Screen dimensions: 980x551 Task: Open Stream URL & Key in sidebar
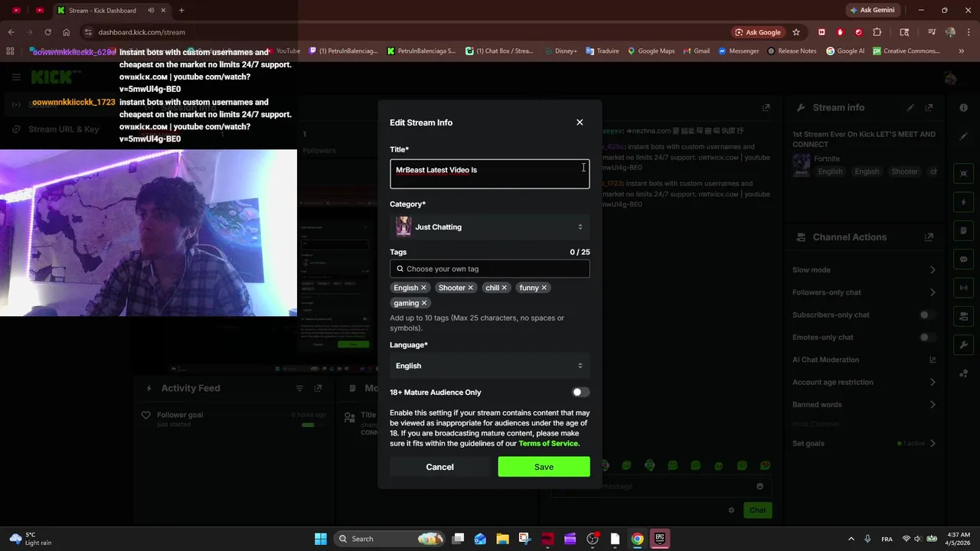64,129
